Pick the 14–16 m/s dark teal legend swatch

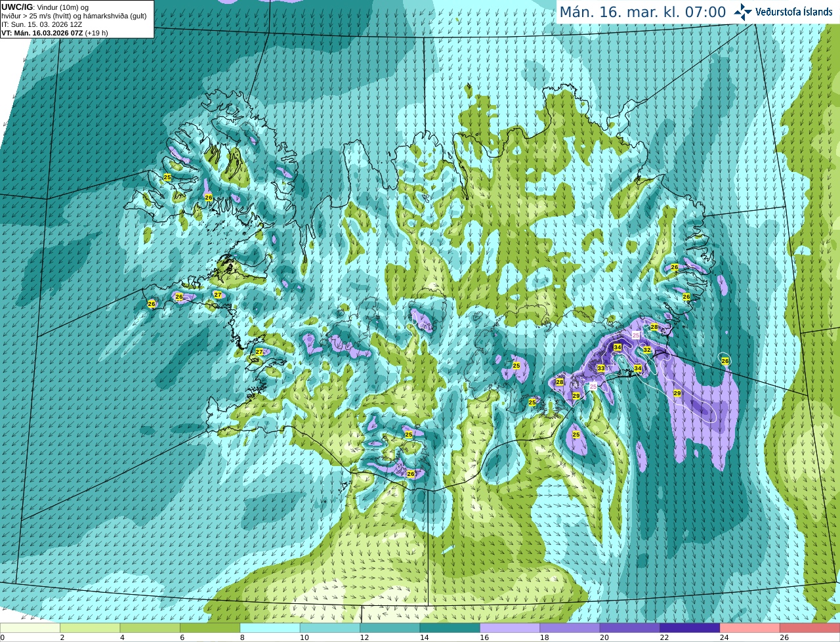pyautogui.click(x=450, y=628)
